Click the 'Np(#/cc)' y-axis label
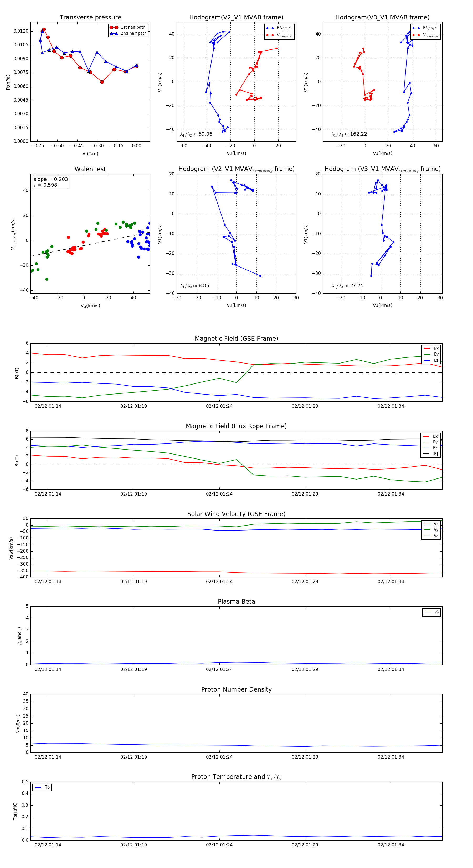 [18, 723]
